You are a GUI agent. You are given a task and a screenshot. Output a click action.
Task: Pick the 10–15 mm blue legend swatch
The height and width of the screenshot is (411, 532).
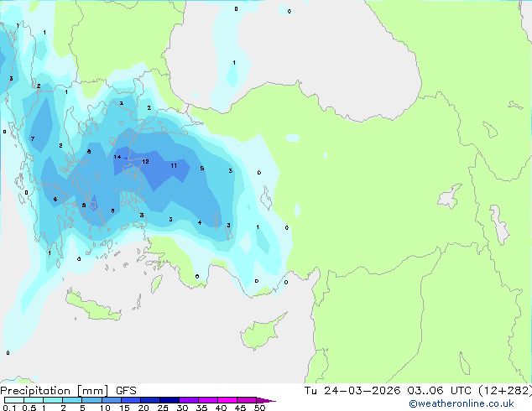pyautogui.click(x=111, y=400)
